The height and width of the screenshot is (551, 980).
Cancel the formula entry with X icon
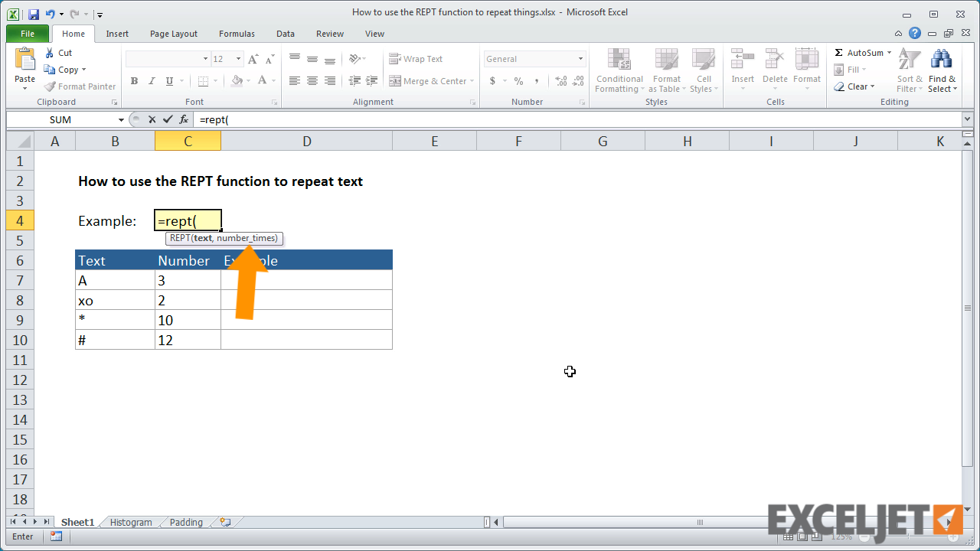152,119
